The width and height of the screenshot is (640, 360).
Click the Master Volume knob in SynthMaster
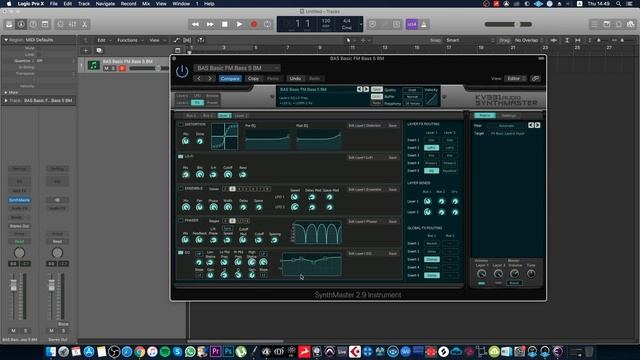click(514, 273)
